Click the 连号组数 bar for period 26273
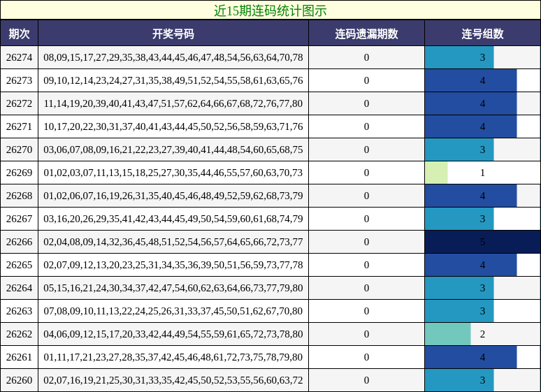The height and width of the screenshot is (392, 541). (x=471, y=80)
